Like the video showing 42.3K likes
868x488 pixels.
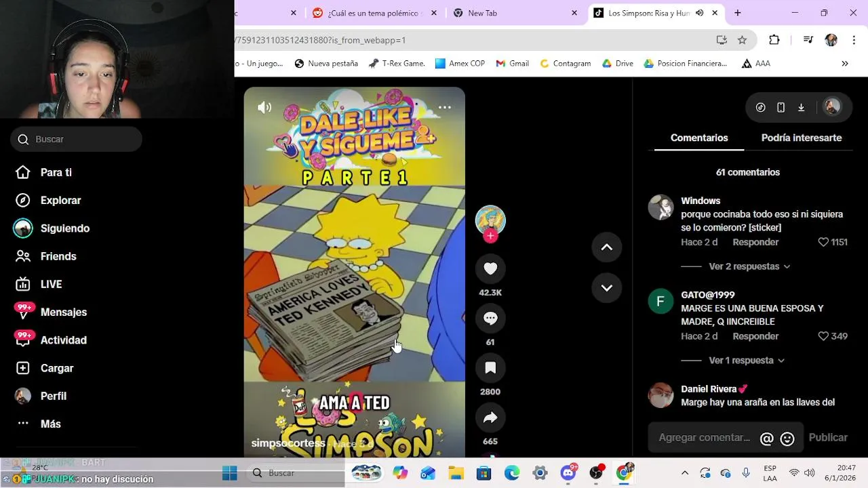click(490, 268)
